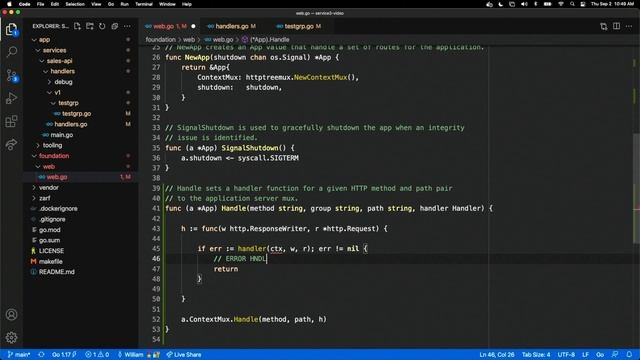Viewport: 640px width, 360px height.
Task: Open LICENSE file in Explorer
Action: 51,251
